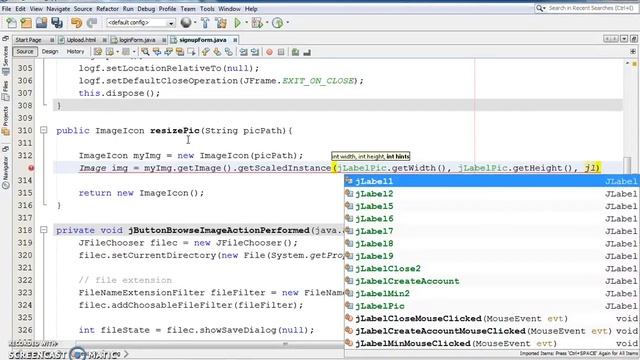
Task: Click the Previous Bookmark icon
Action: pos(205,52)
